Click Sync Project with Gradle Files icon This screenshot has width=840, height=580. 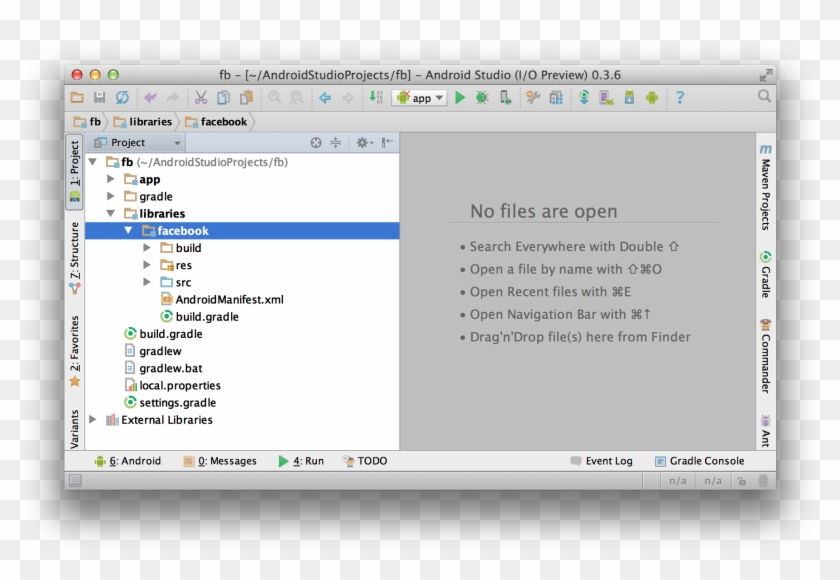tap(584, 97)
